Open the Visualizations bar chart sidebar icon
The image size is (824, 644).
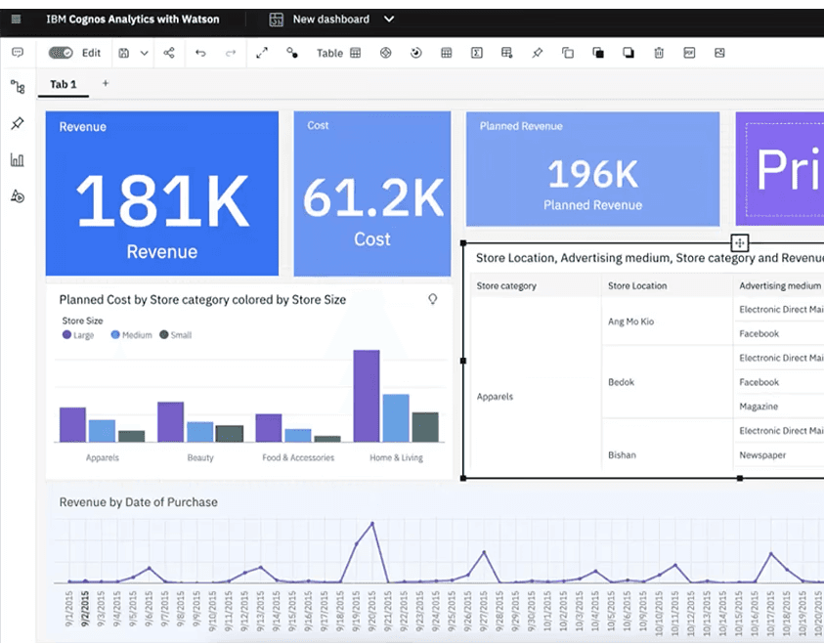(18, 159)
